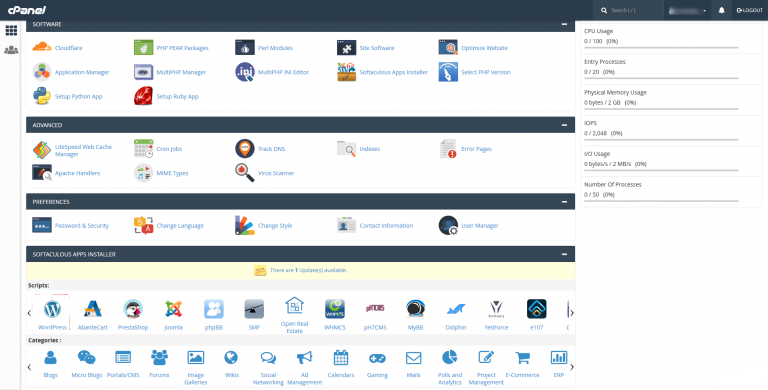Screen dimensions: 768x390
Task: Open E-Commerce category
Action: 523,364
